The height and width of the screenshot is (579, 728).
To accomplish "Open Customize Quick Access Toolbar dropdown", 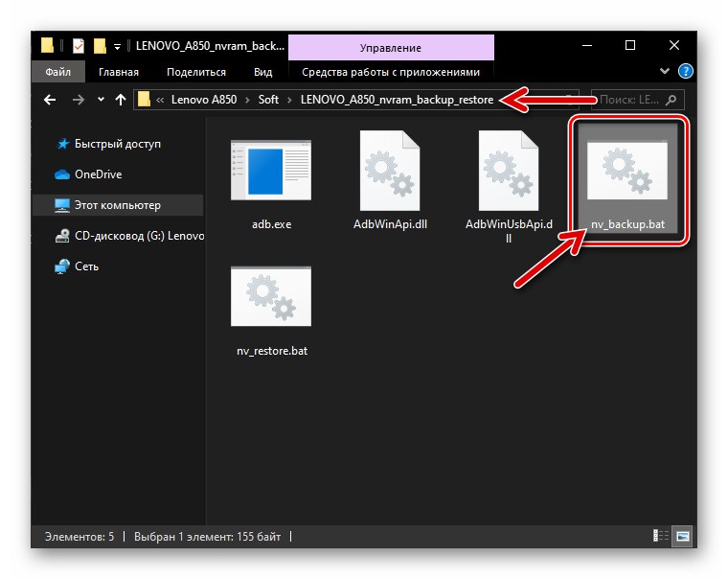I will click(x=118, y=46).
